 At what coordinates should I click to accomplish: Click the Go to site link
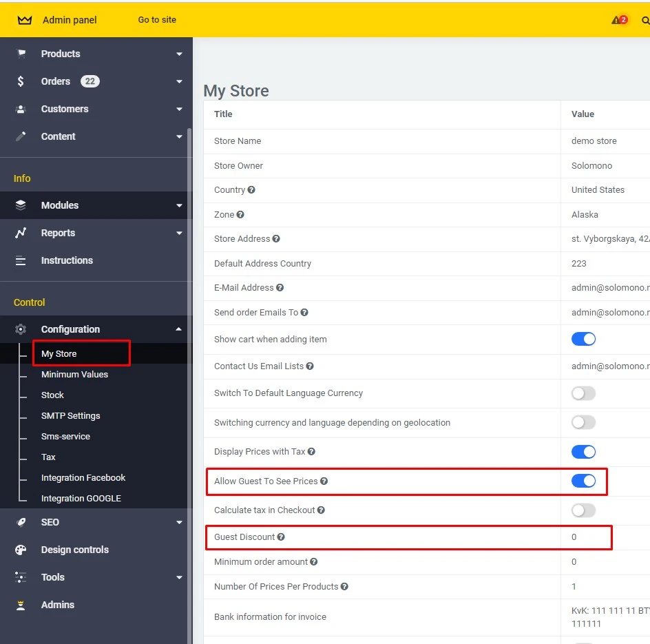tap(157, 20)
